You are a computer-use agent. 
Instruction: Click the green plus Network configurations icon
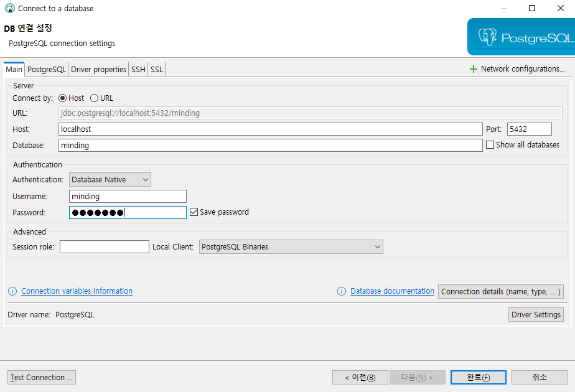coord(474,69)
